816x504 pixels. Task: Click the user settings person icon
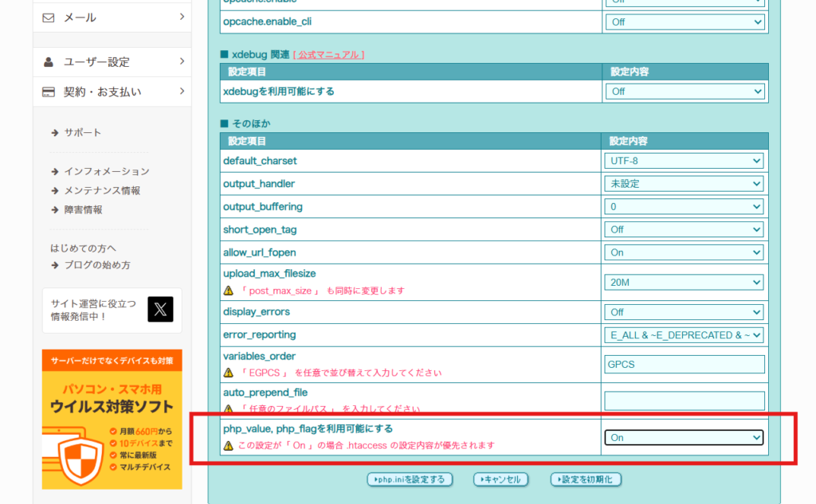click(49, 62)
